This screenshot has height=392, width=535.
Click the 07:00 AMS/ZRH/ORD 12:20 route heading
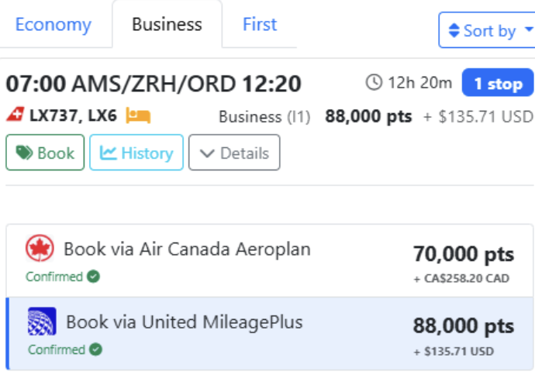click(154, 84)
